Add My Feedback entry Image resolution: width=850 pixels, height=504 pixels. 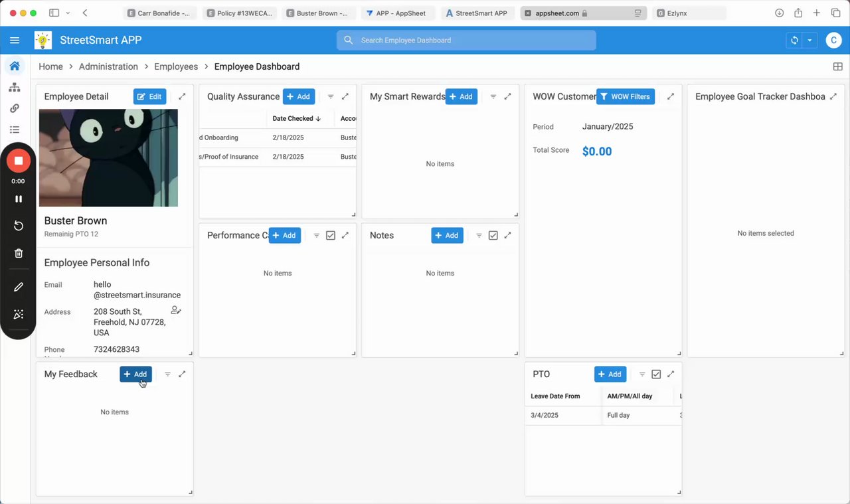(x=135, y=374)
